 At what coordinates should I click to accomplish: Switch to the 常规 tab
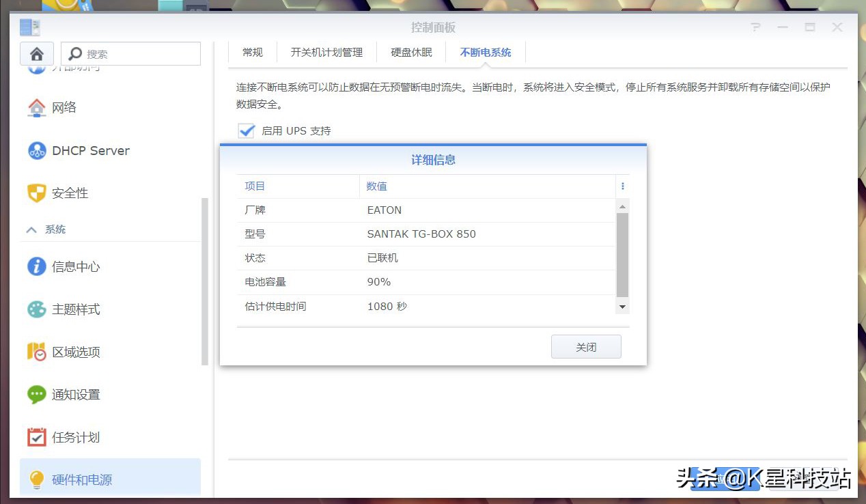click(x=251, y=51)
